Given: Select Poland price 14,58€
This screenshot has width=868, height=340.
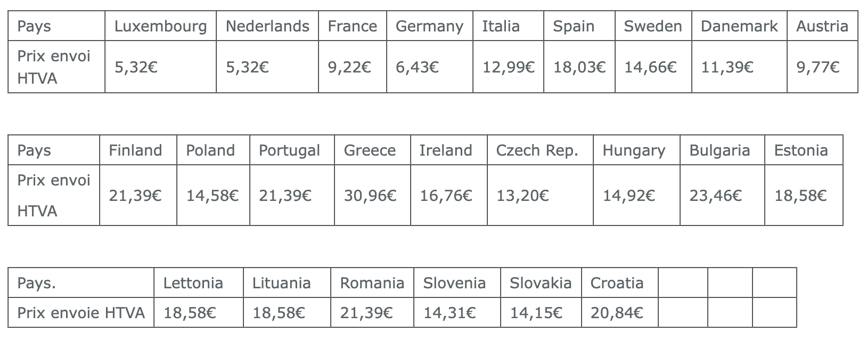Looking at the screenshot, I should click(x=213, y=196).
